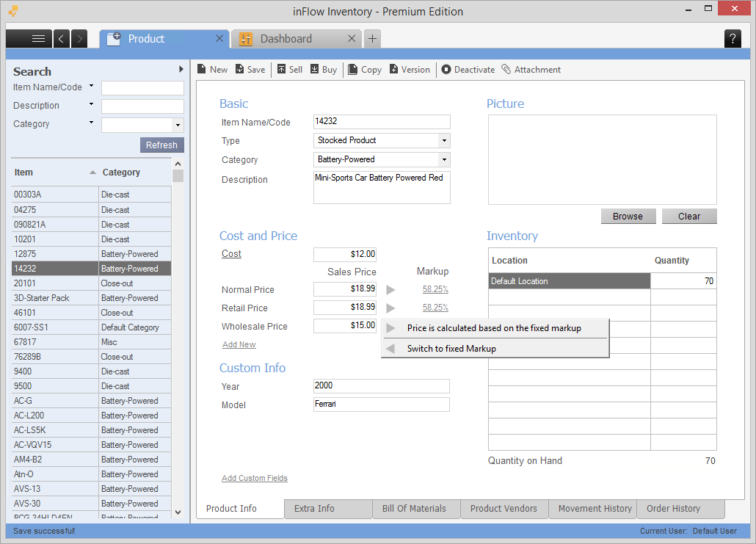
Task: Expand the Category search filter label dropdown
Action: coord(91,123)
